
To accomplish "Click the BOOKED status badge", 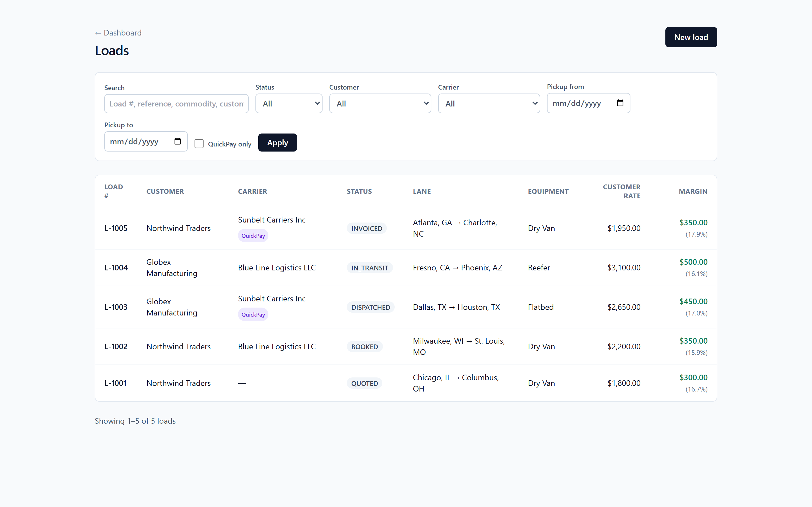I will (x=364, y=347).
